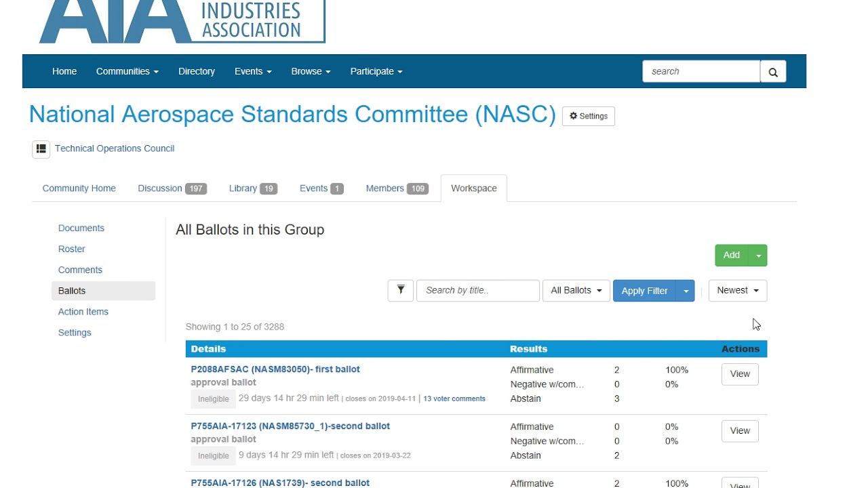This screenshot has width=868, height=488.
Task: Open National Aerospace Standards Committee title link
Action: point(292,114)
